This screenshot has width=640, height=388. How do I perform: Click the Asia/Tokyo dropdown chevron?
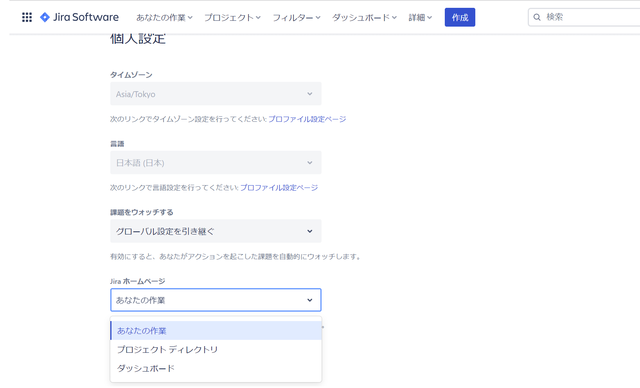point(310,94)
